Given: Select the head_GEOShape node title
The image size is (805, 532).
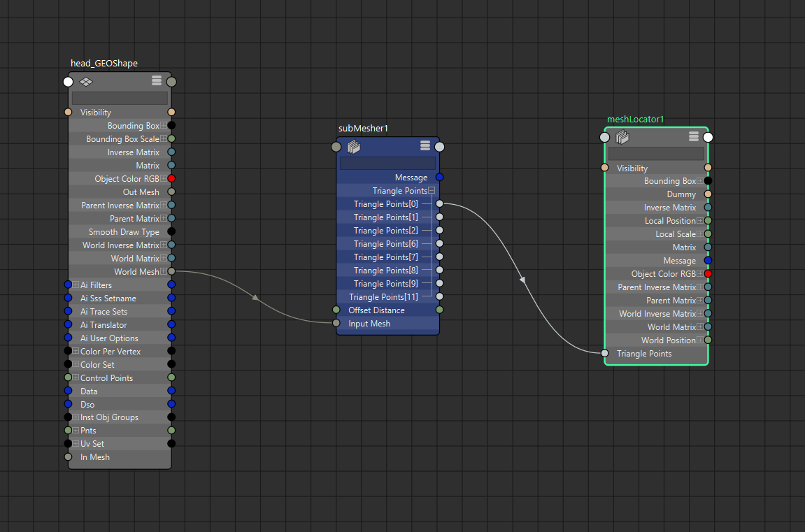Looking at the screenshot, I should pos(104,63).
